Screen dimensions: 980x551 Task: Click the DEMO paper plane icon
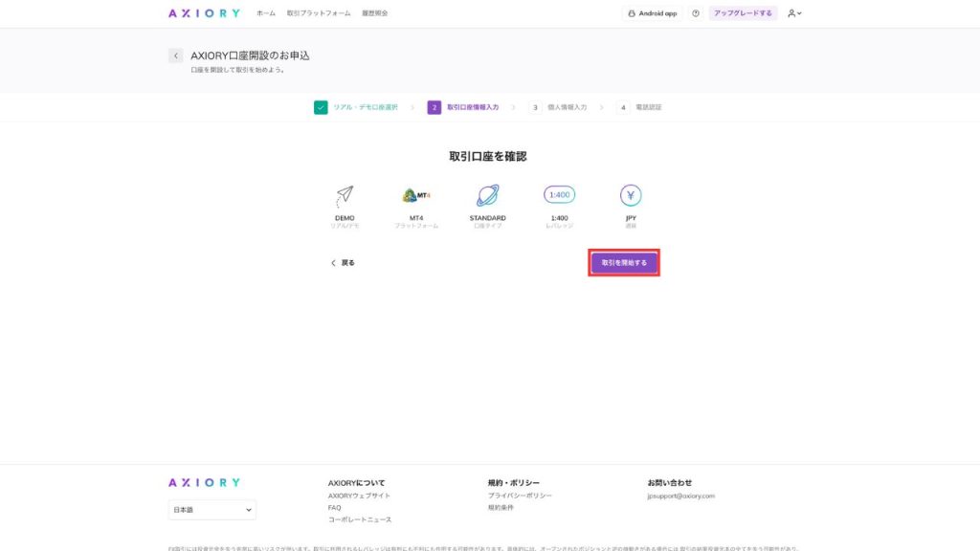[345, 195]
